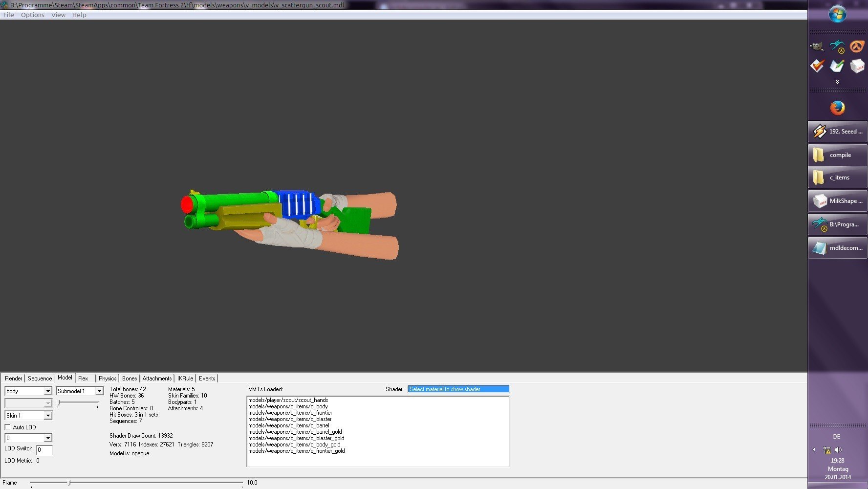Open the compile folder taskbar button
Screen dimensions: 868x489
pos(837,155)
